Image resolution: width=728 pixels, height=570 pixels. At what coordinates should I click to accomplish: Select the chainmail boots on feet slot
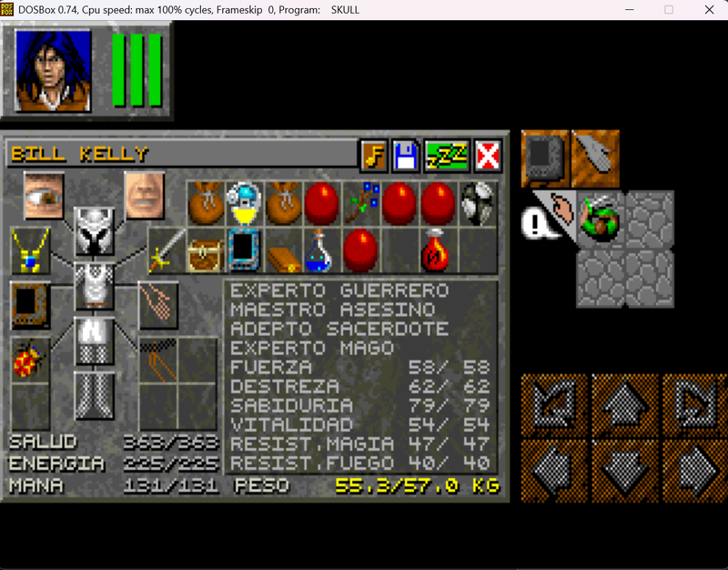(x=95, y=395)
